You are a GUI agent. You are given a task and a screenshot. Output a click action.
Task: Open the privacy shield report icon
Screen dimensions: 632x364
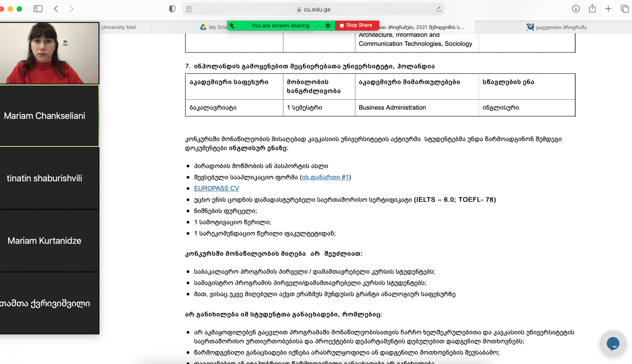tap(172, 9)
